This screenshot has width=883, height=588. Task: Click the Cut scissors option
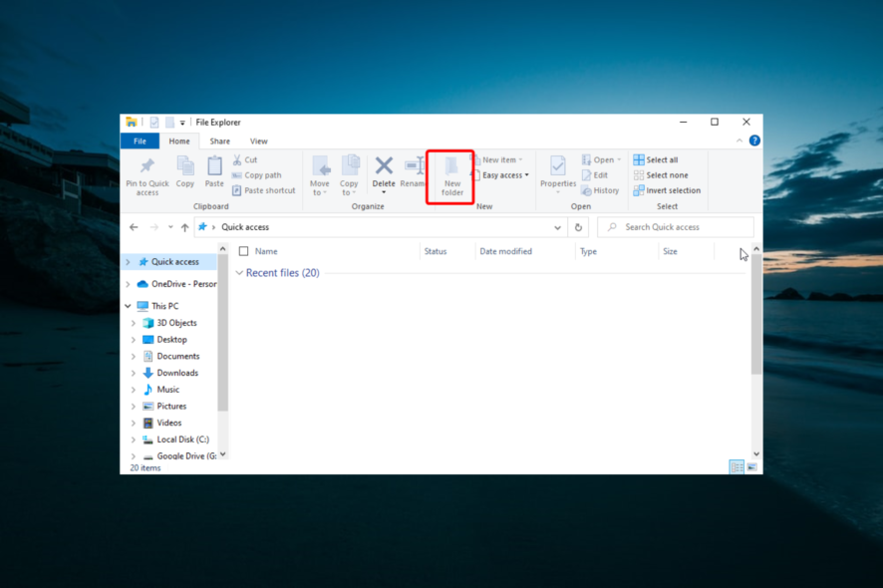[x=245, y=159]
